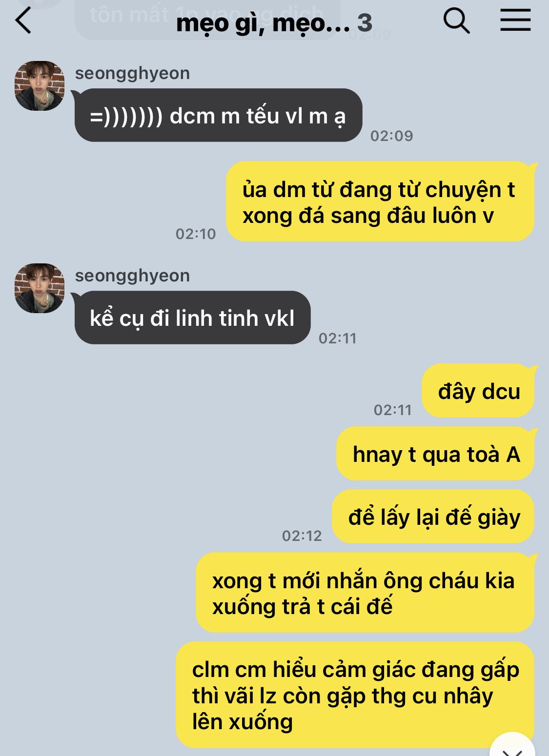Select the bubble starting "clm cm hiểu"
The height and width of the screenshot is (756, 549).
click(355, 695)
